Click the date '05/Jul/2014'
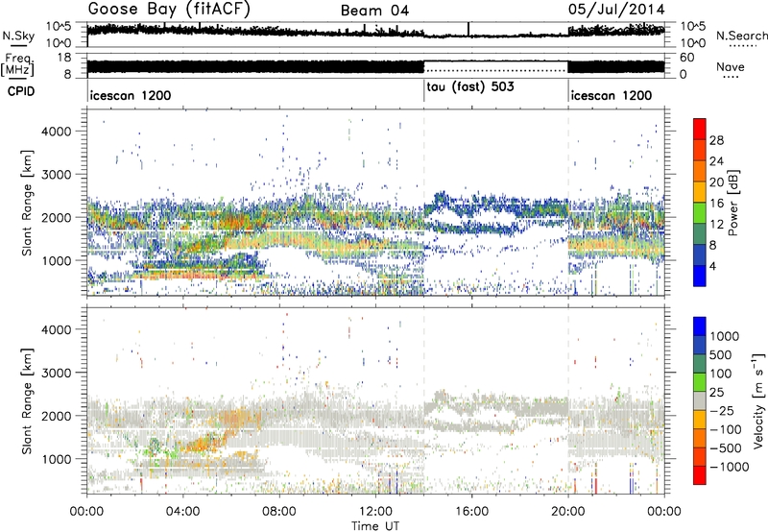This screenshot has height=532, width=768. [x=616, y=10]
